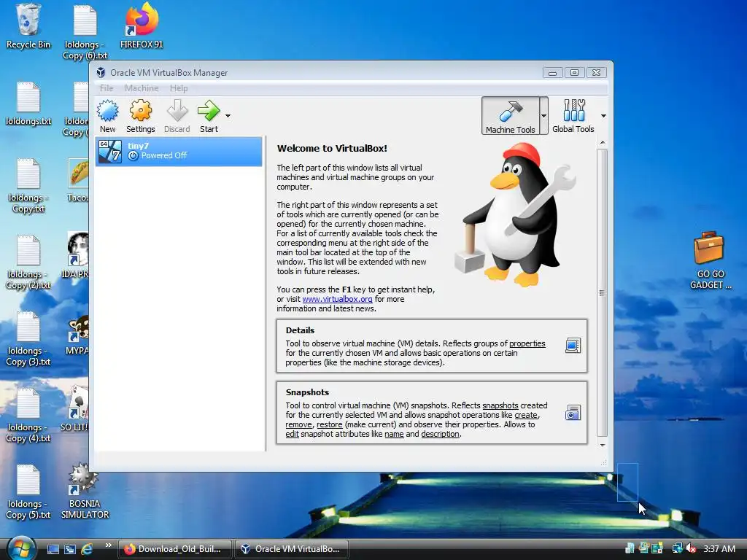This screenshot has height=560, width=747.
Task: Click the scrollbar down arrow in welcome pane
Action: click(x=602, y=446)
